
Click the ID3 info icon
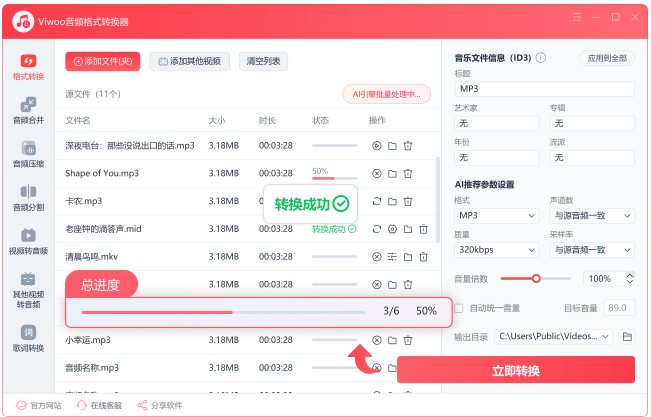click(541, 58)
